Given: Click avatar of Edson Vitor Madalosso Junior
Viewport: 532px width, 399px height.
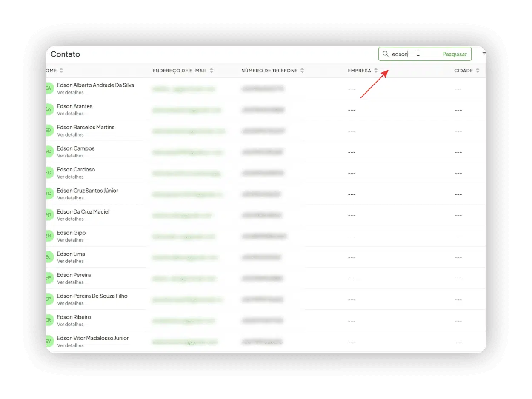Looking at the screenshot, I should pos(49,341).
